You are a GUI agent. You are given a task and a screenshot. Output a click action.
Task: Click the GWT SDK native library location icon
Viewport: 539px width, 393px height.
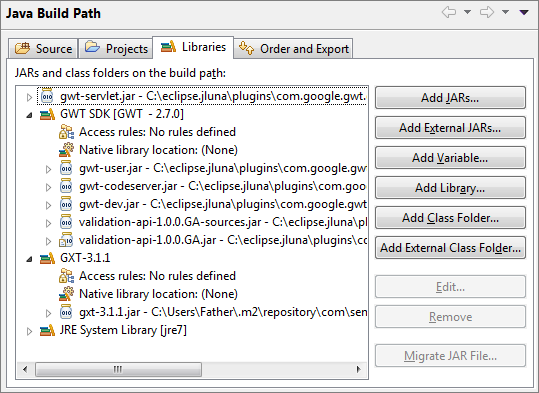tap(66, 150)
